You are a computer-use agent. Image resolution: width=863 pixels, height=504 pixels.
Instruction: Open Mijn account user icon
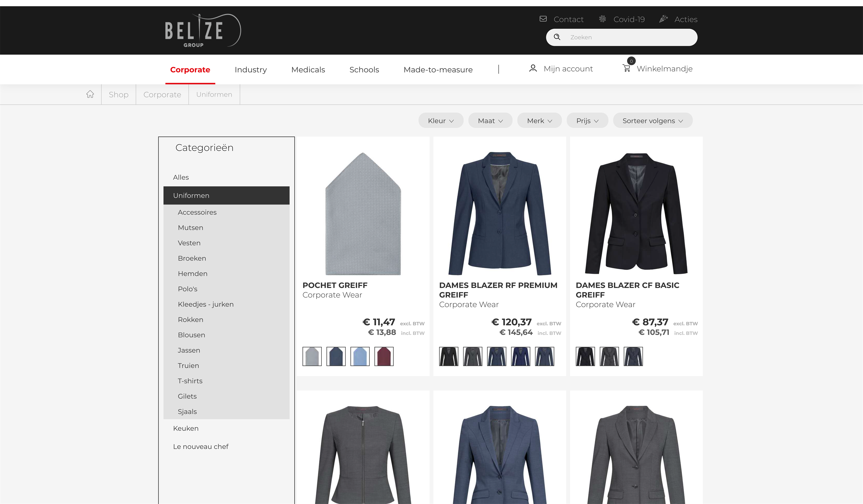pyautogui.click(x=533, y=68)
